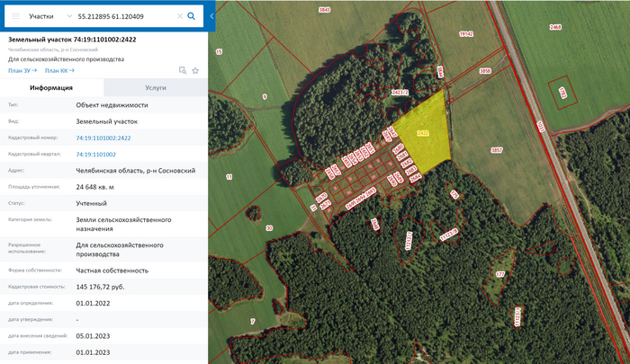Click parcel label 3858 on map
Image resolution: width=630 pixels, height=364 pixels.
pyautogui.click(x=485, y=71)
